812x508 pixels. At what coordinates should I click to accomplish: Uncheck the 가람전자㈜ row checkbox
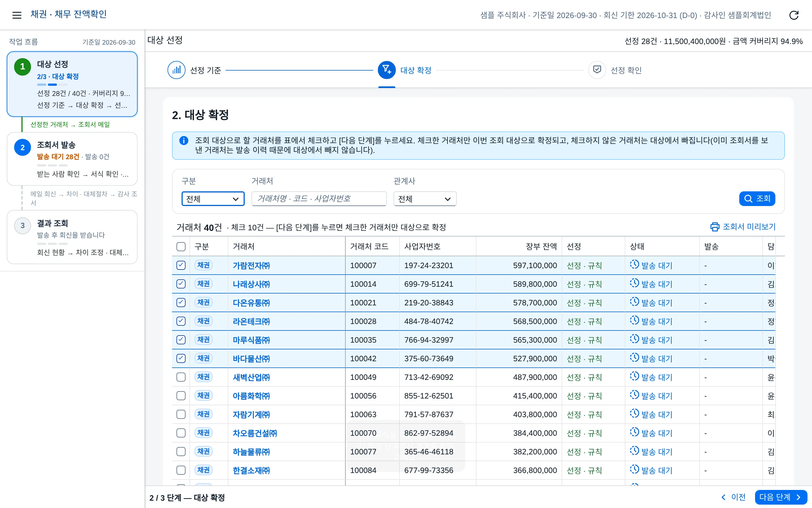click(x=181, y=265)
